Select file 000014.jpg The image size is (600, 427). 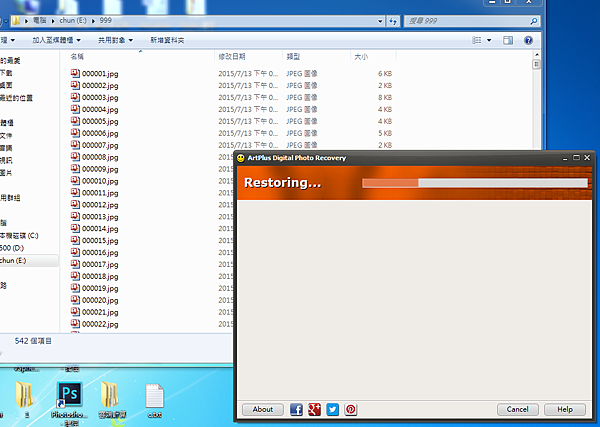[x=100, y=229]
